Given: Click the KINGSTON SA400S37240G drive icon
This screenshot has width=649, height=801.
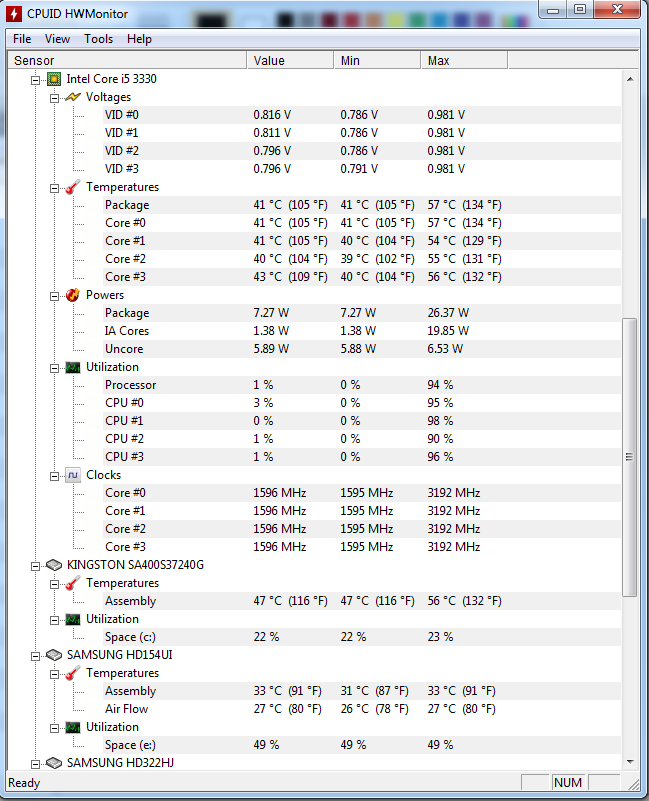Looking at the screenshot, I should [54, 565].
